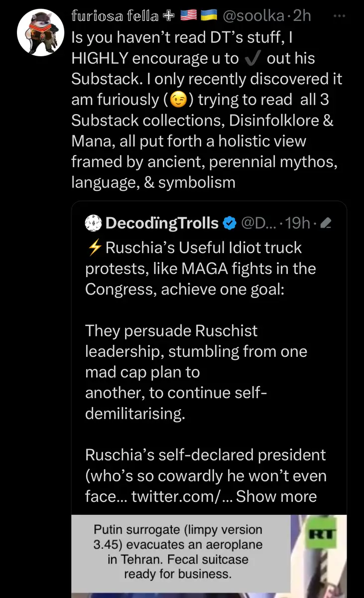Click the DecodingTrolls display name
This screenshot has height=598, width=364.
coord(162,223)
